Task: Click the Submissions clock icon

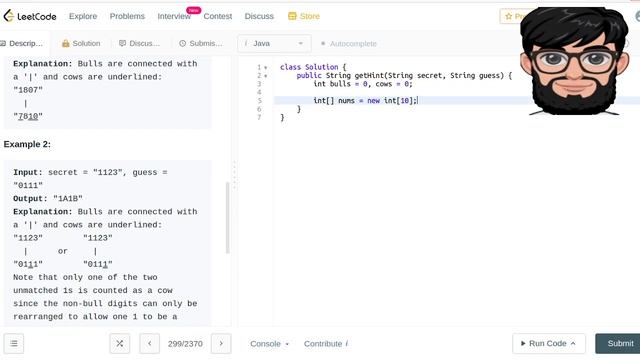Action: (x=182, y=43)
